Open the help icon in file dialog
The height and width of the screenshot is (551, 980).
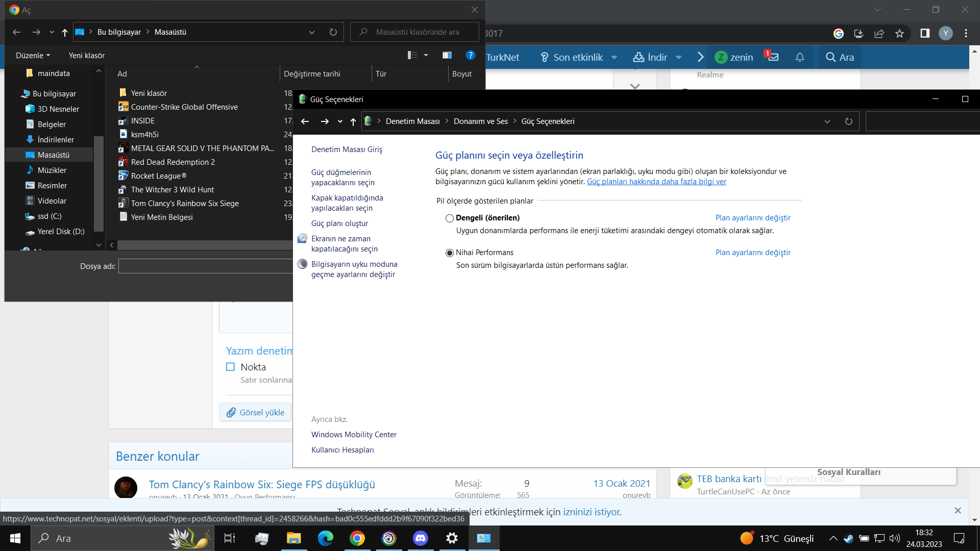(x=470, y=55)
